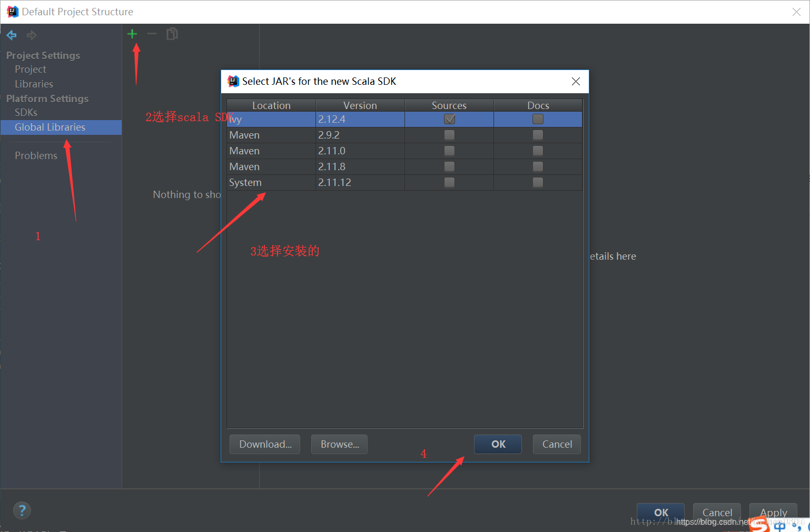Click the minus remove library icon

point(152,34)
